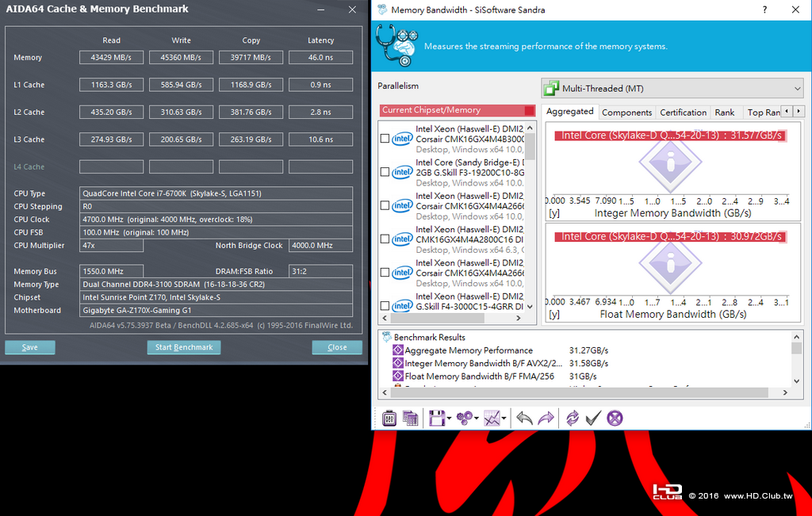Viewport: 812px width, 516px height.
Task: Click the AIDA64 Memory Bus 1550.0 MHz field
Action: click(x=111, y=271)
